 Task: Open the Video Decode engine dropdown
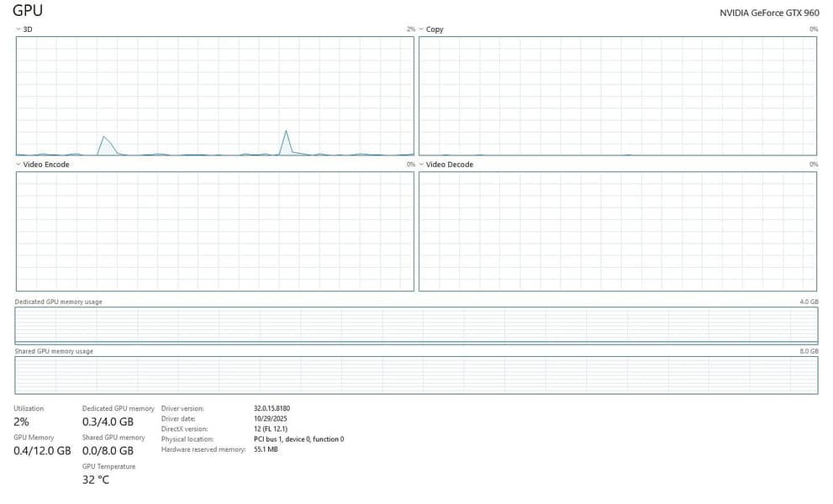coord(445,165)
